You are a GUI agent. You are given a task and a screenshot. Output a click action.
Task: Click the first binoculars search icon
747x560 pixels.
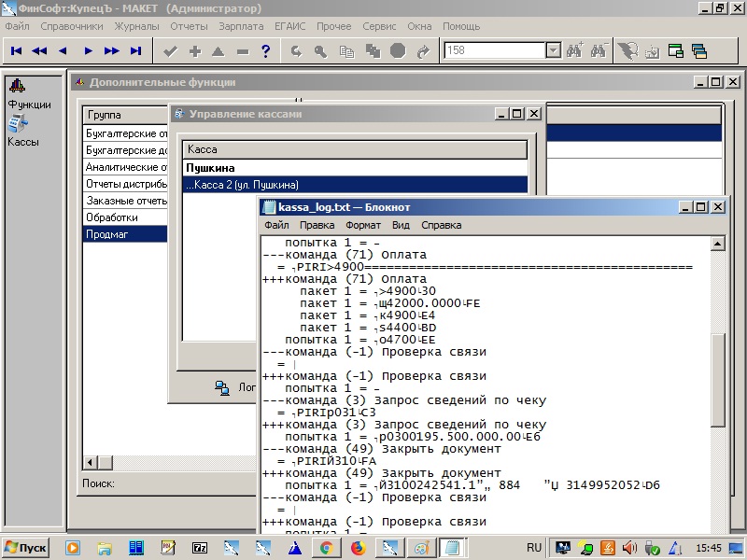click(x=575, y=51)
